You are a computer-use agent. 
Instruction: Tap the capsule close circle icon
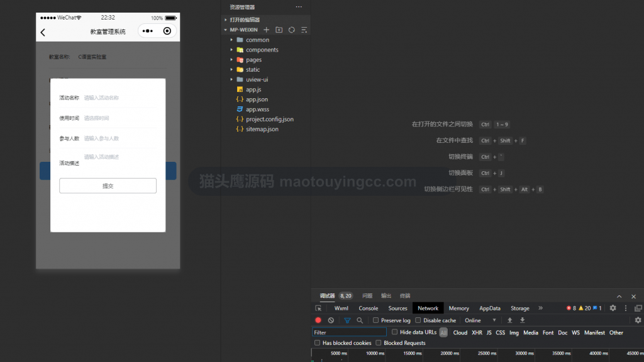(x=167, y=31)
